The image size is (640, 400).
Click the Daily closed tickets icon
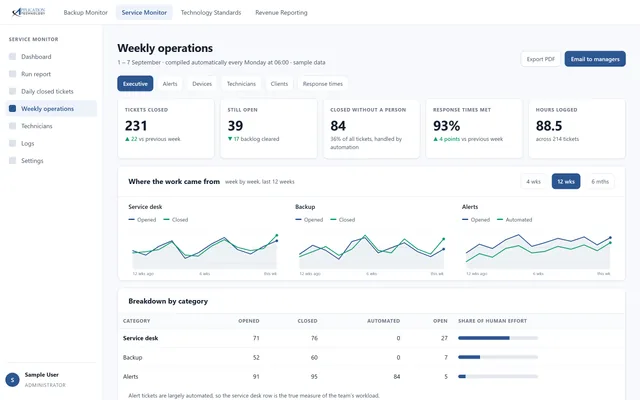point(13,91)
